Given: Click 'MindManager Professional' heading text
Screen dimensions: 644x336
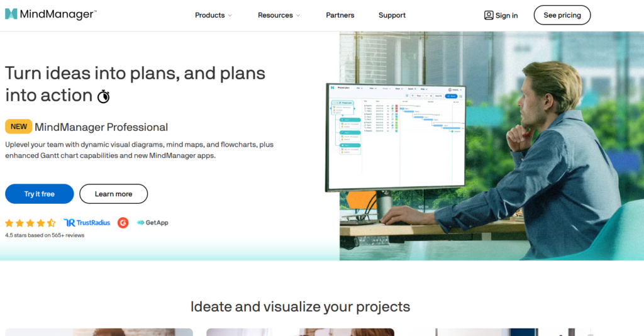Looking at the screenshot, I should pos(101,127).
